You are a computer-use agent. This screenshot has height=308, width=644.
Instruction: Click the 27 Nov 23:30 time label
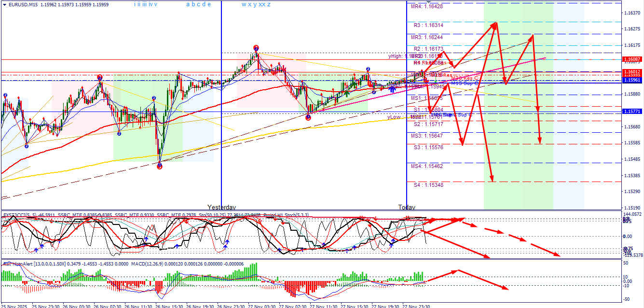(x=417, y=306)
